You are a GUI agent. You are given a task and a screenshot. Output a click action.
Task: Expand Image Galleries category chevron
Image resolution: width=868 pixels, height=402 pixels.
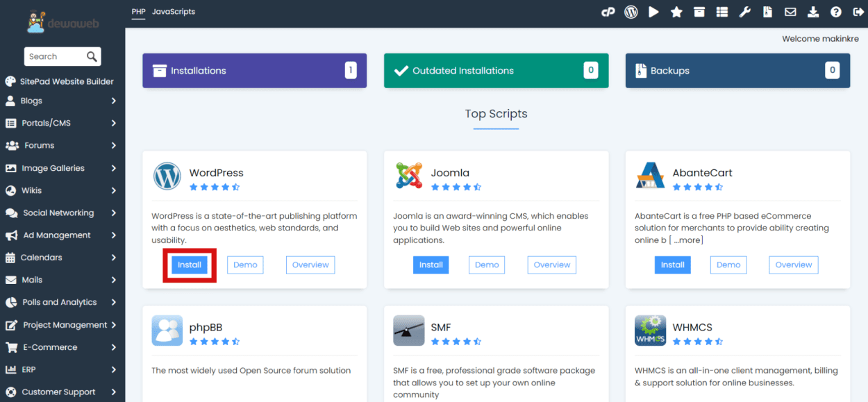(x=114, y=168)
